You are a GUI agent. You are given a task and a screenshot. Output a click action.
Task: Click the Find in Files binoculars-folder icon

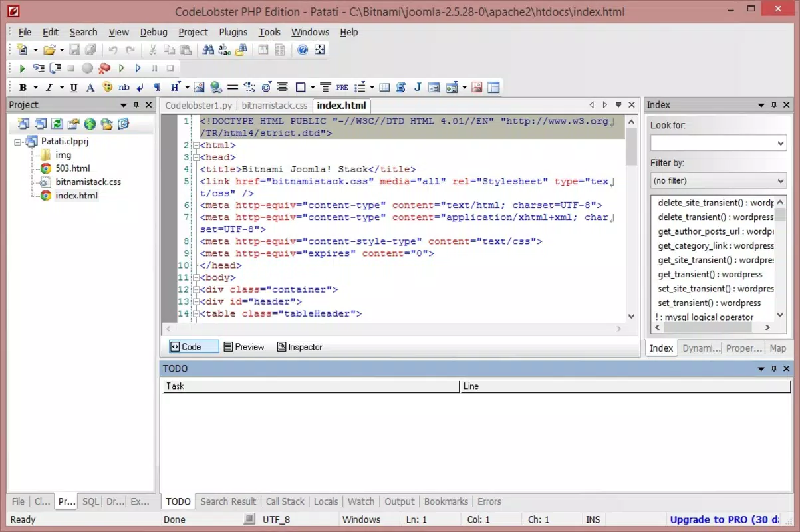point(241,50)
